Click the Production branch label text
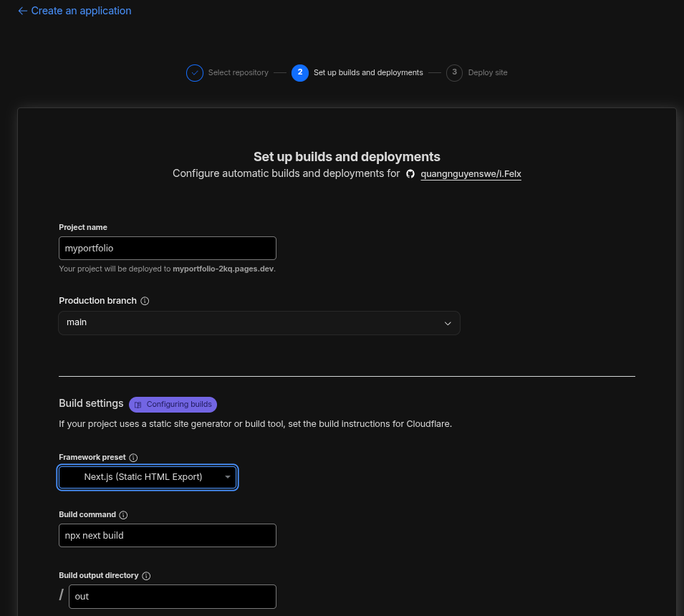This screenshot has height=616, width=684. (x=97, y=301)
